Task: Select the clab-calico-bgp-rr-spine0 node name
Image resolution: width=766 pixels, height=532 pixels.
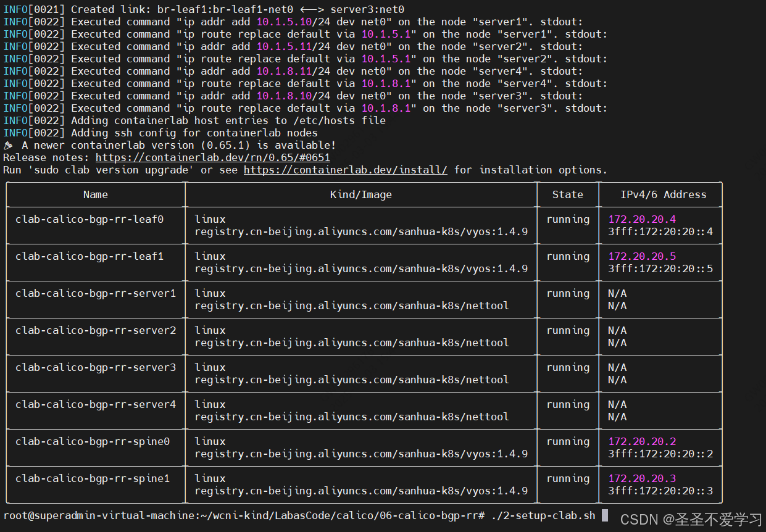Action: (x=93, y=442)
